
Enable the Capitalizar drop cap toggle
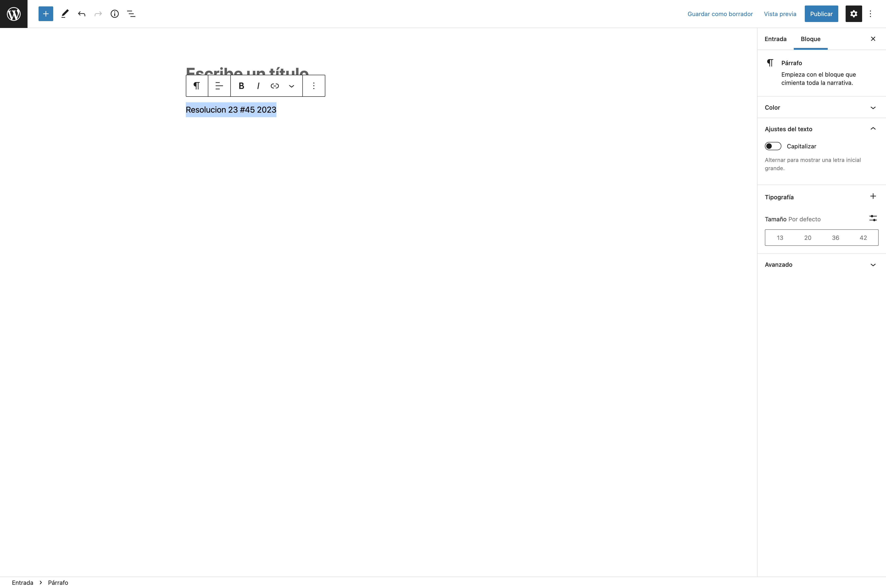click(x=773, y=146)
